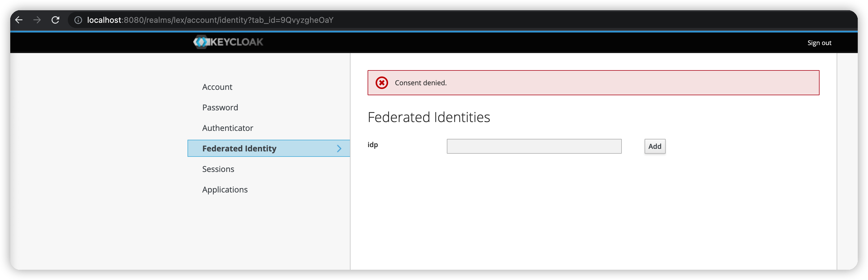Open the Applications section
Image resolution: width=868 pixels, height=280 pixels.
pos(225,190)
